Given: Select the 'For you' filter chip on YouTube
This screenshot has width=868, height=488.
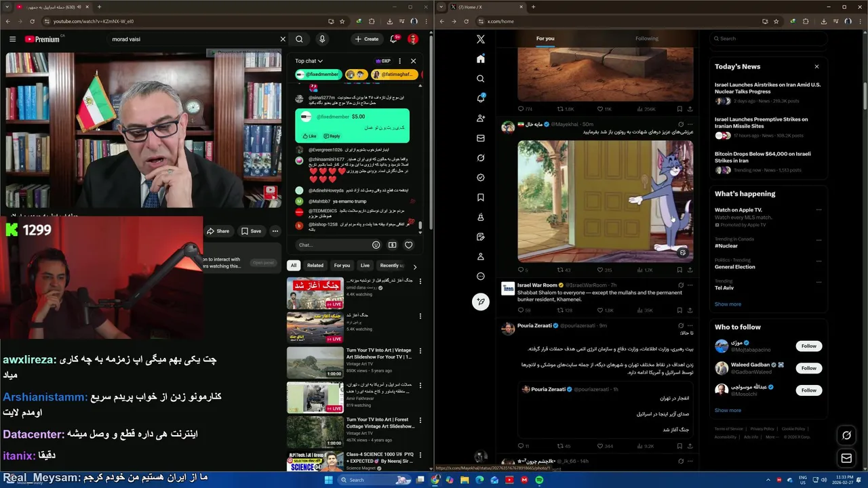Looking at the screenshot, I should [x=342, y=266].
